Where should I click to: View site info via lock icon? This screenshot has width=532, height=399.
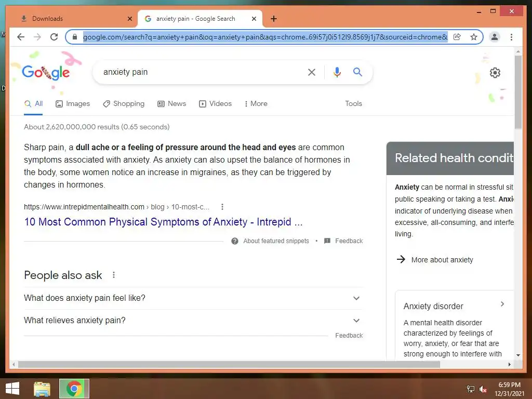(75, 37)
